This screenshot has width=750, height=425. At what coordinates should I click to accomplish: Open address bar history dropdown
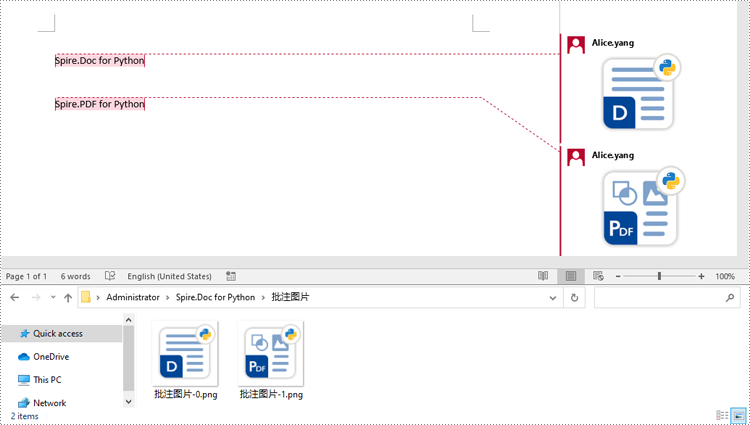pos(553,298)
